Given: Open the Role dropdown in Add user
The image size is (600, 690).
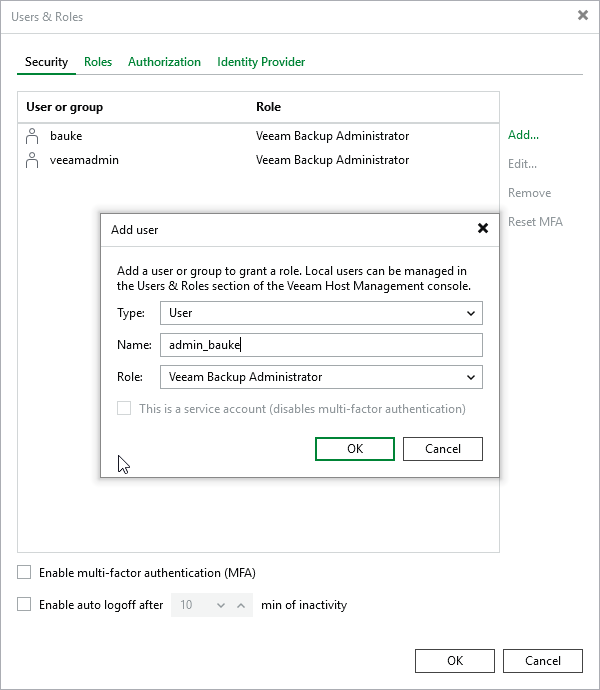Looking at the screenshot, I should (x=321, y=377).
